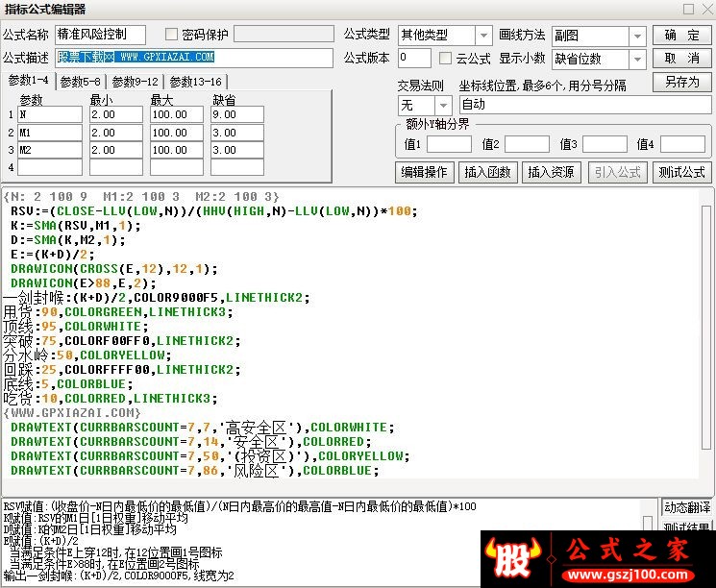Click the K:=SMA(RSV,M1,1) line

coord(76,226)
